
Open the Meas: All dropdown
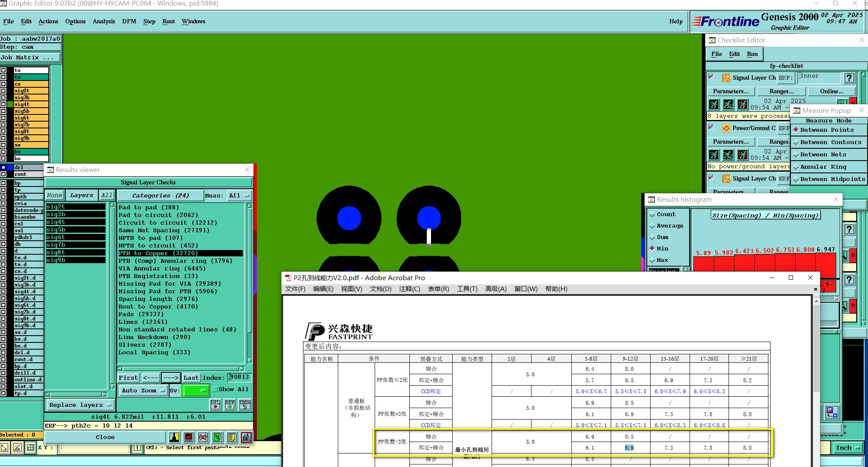(x=239, y=195)
